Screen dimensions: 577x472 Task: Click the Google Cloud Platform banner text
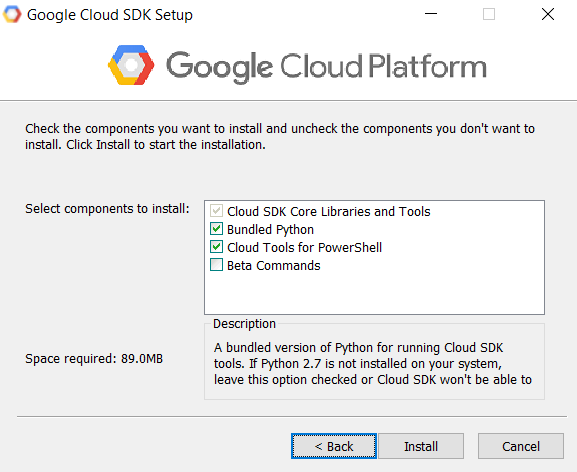[326, 67]
